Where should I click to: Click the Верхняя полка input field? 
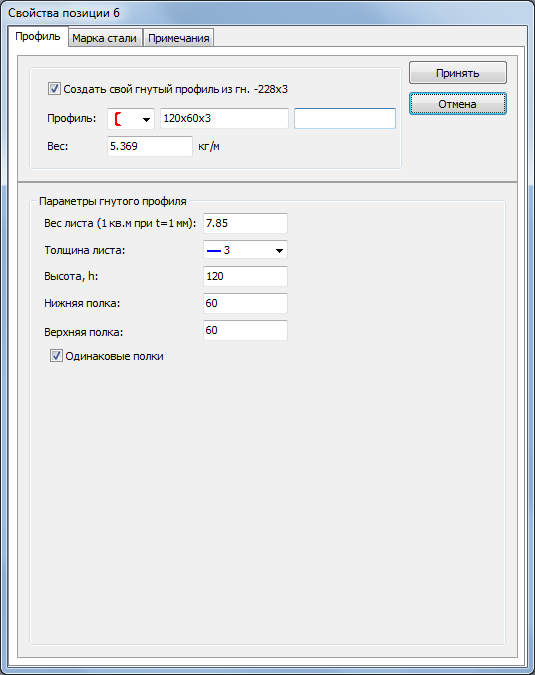pyautogui.click(x=245, y=331)
